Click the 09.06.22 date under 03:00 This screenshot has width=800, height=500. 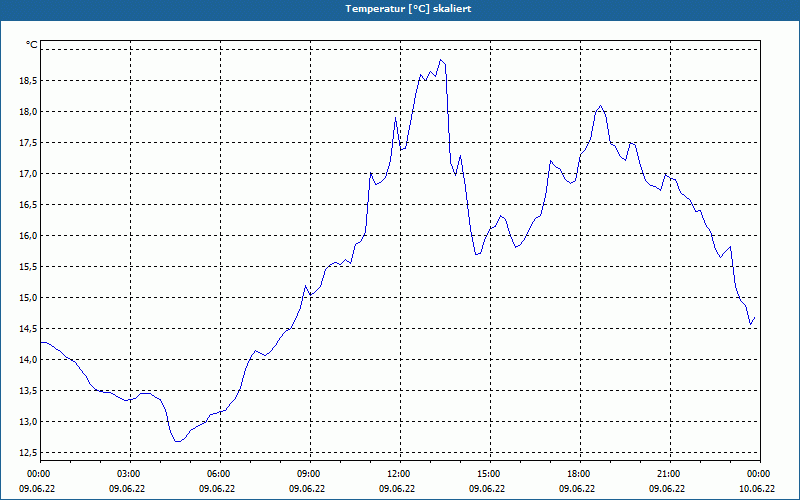(127, 489)
